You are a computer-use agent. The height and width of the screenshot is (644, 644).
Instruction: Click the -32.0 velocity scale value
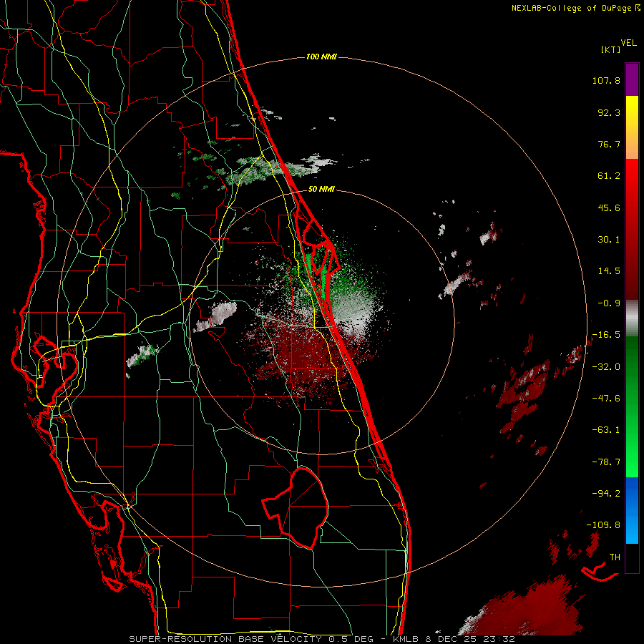pos(606,367)
